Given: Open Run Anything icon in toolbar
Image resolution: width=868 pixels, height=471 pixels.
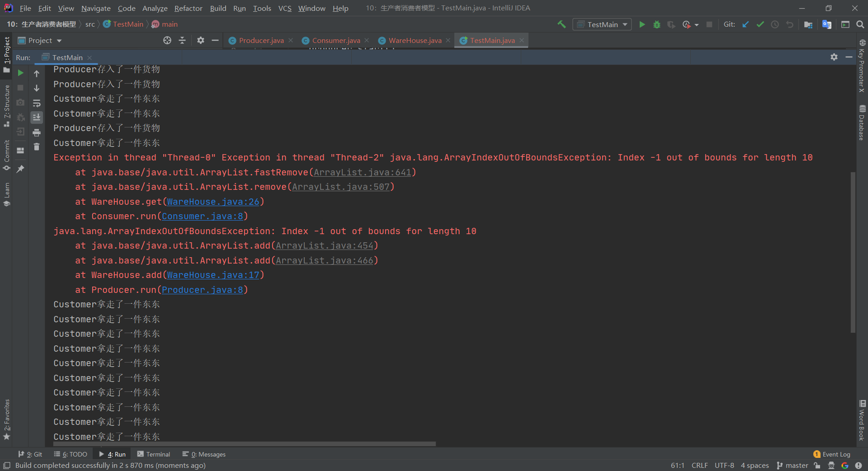Looking at the screenshot, I should coord(845,24).
